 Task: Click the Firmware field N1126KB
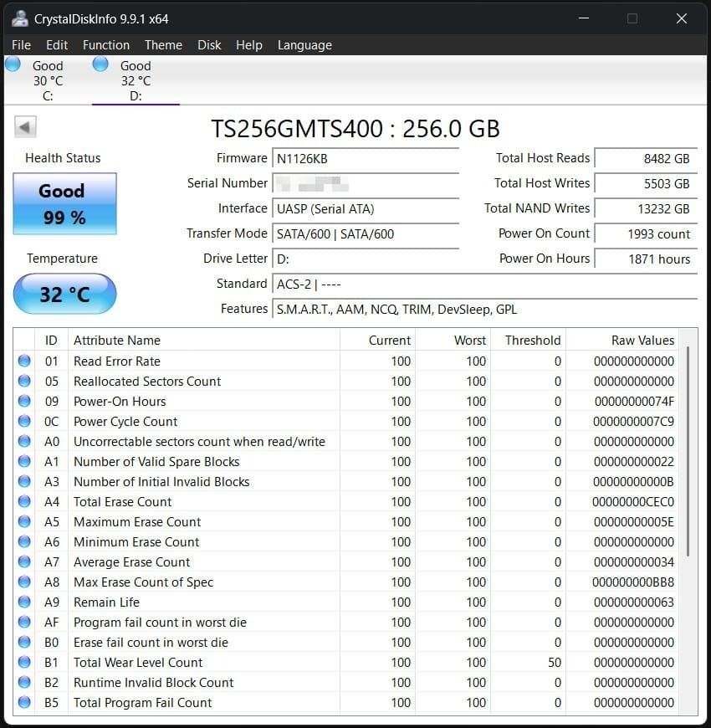point(366,159)
